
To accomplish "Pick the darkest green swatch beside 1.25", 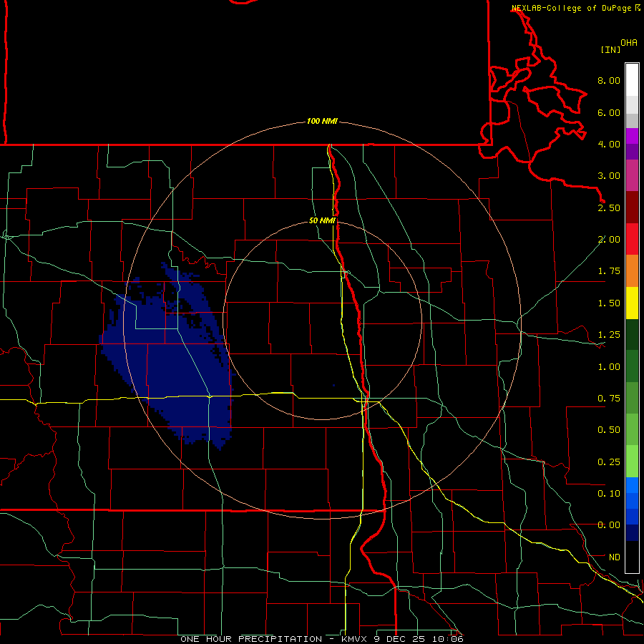I will point(632,334).
